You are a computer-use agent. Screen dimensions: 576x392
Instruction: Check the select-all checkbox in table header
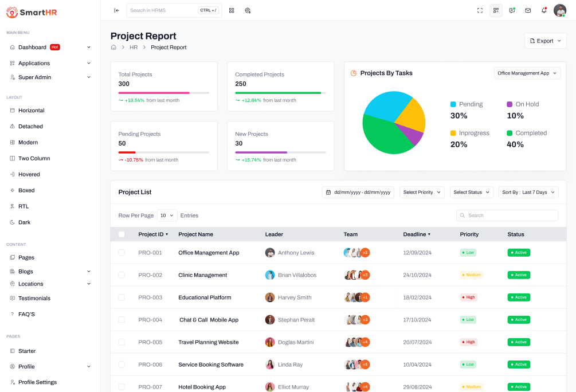click(122, 234)
